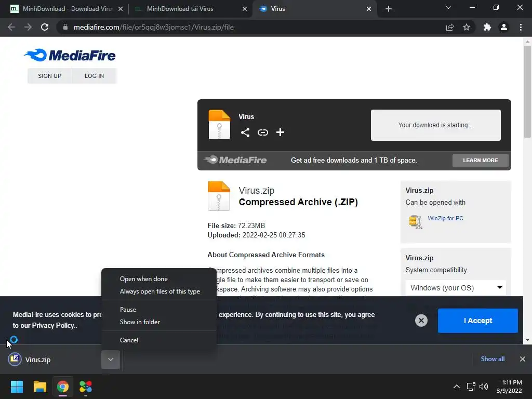This screenshot has width=532, height=399.
Task: Toggle the Virus.zip download options arrow
Action: (111, 360)
